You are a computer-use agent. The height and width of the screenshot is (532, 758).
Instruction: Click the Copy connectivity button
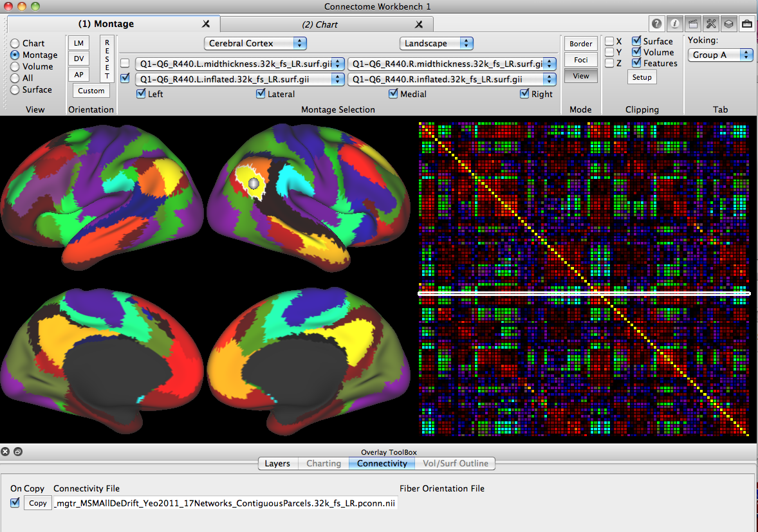tap(38, 503)
